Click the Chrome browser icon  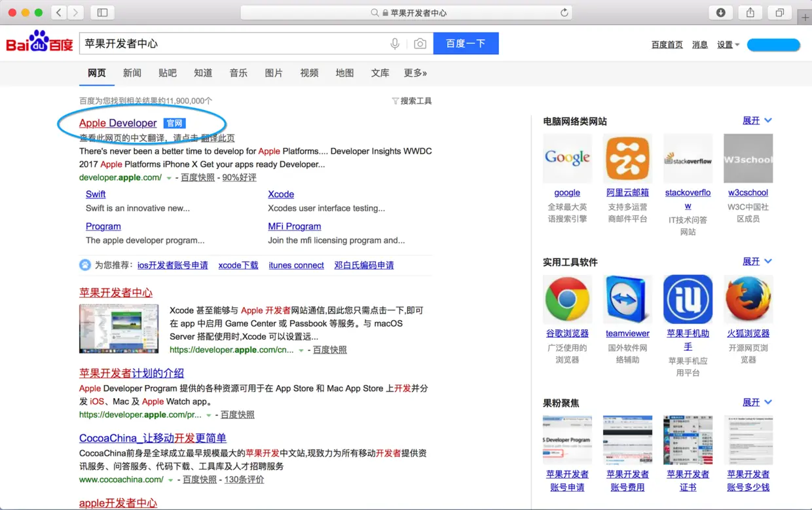click(x=567, y=299)
